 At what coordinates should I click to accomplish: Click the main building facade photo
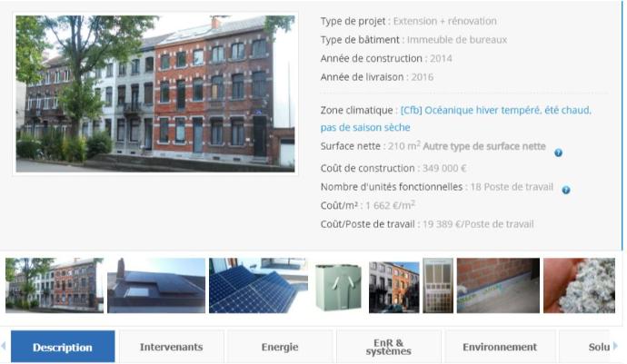(155, 93)
